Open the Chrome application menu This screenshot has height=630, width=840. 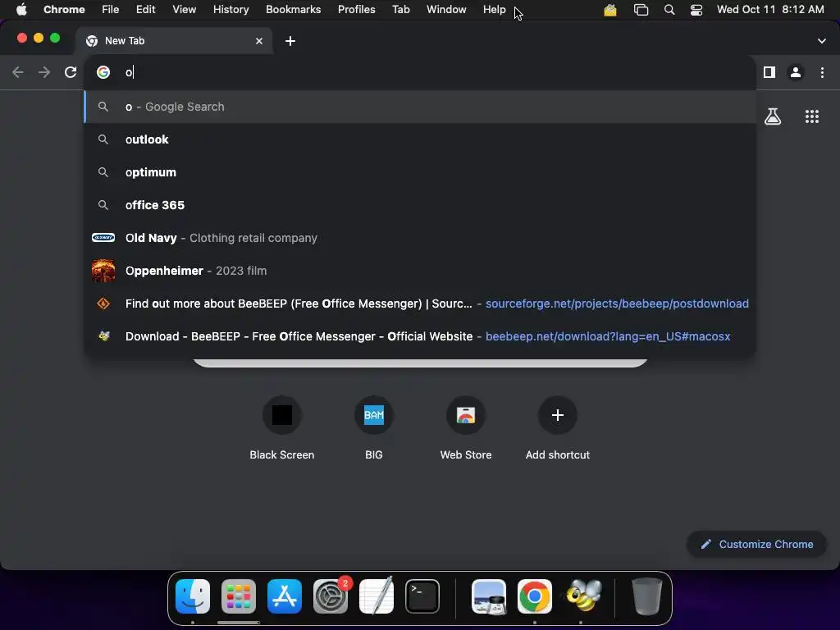pyautogui.click(x=64, y=10)
